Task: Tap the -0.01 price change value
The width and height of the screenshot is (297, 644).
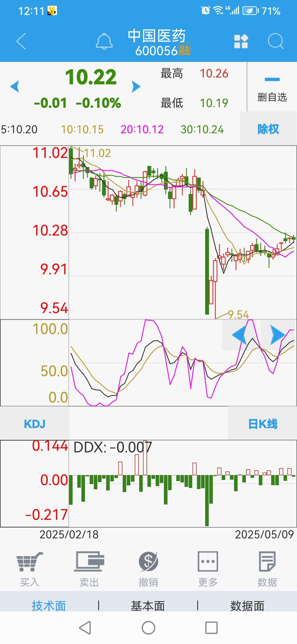Action: (x=50, y=103)
